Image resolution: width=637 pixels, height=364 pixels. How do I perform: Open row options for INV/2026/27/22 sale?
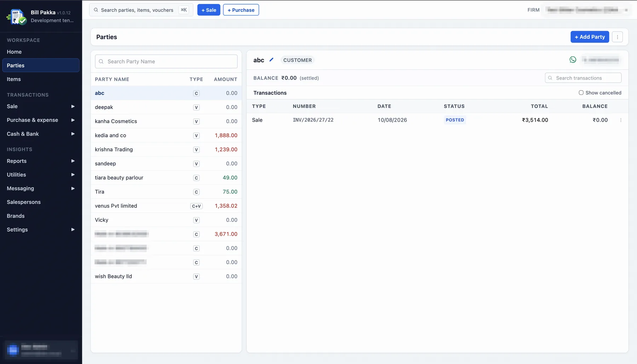tap(621, 120)
